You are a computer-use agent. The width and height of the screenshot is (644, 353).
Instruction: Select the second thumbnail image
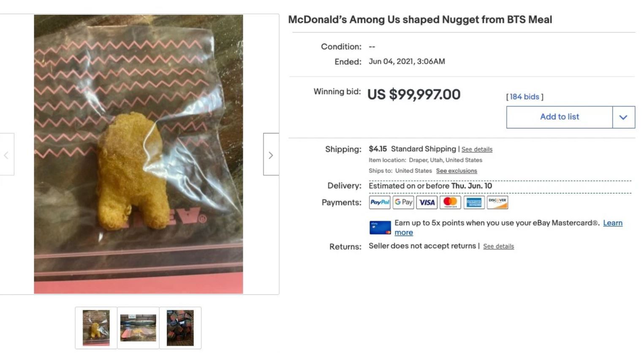tap(138, 328)
